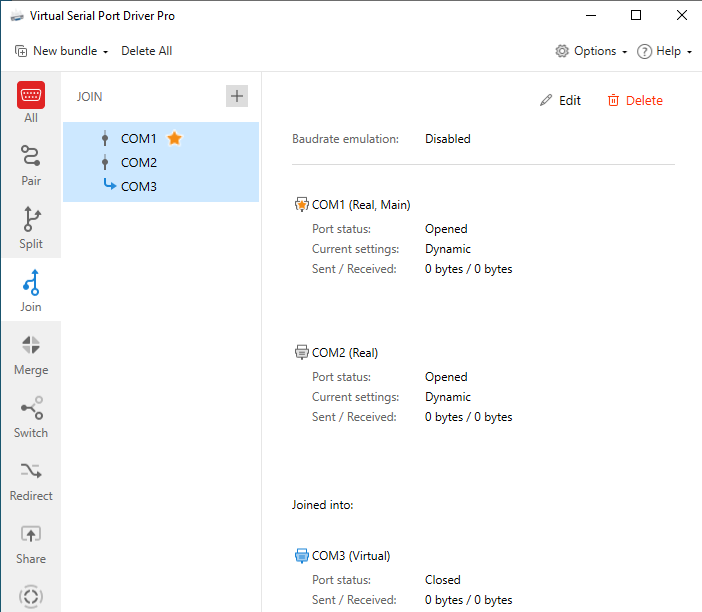
Task: Click the Help question mark icon
Action: click(x=644, y=51)
